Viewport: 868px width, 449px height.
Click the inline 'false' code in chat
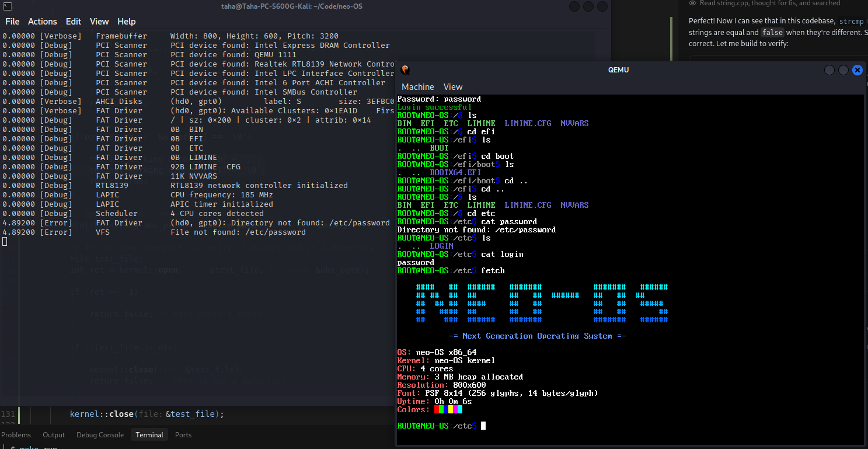(x=773, y=33)
